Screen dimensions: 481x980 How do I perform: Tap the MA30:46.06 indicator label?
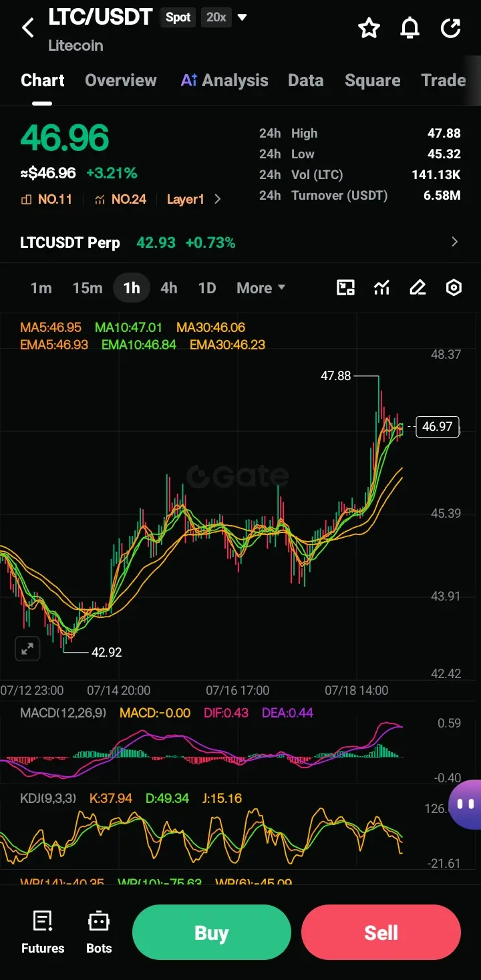pyautogui.click(x=210, y=327)
